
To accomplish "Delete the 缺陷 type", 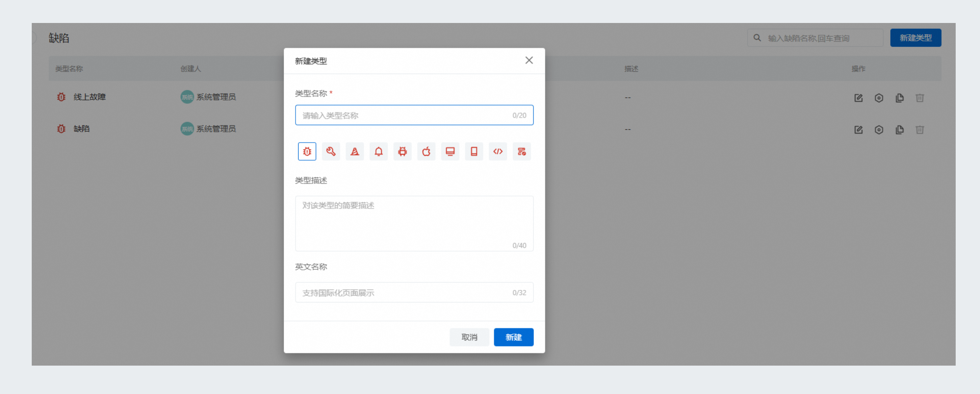I will [920, 130].
